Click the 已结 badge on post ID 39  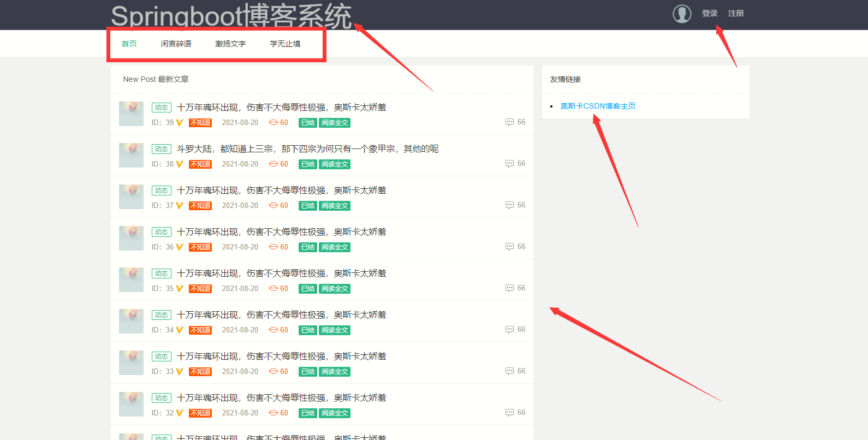[308, 123]
